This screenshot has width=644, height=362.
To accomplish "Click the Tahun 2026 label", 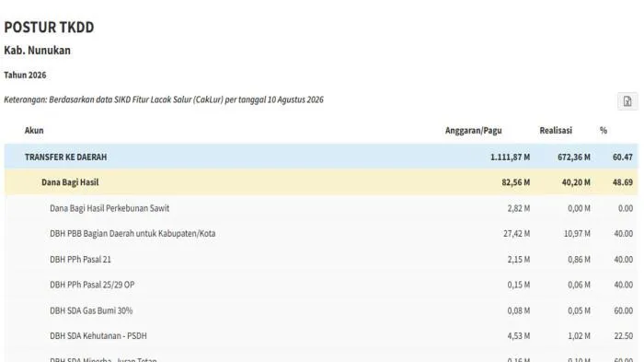I will [x=25, y=75].
